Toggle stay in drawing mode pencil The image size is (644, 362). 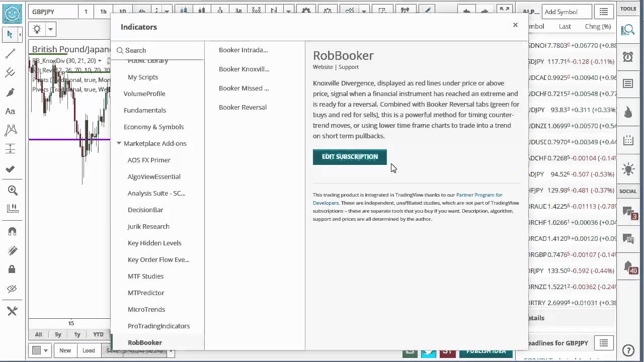(12, 250)
